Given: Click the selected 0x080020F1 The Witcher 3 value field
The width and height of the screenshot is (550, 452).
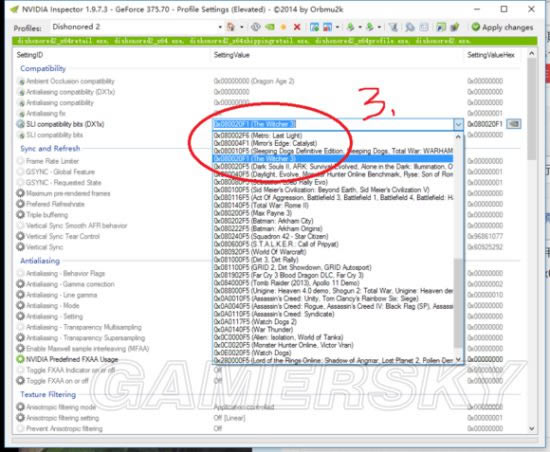Looking at the screenshot, I should [x=333, y=124].
